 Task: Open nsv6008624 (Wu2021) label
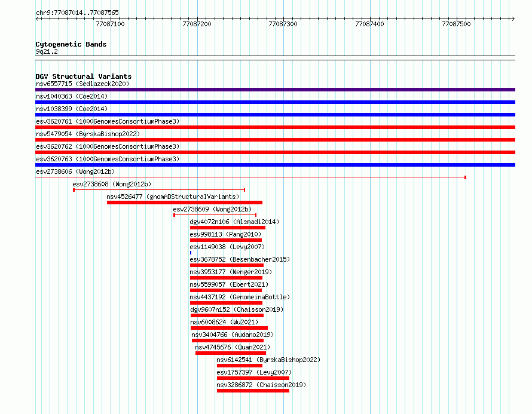tap(224, 322)
